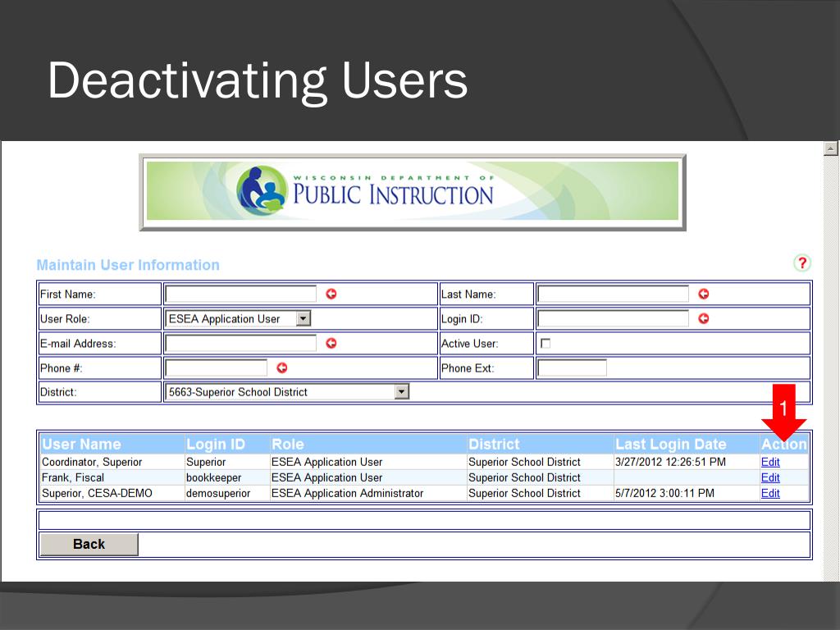Click the red arrow icon beside Last Name
This screenshot has width=840, height=630.
pyautogui.click(x=703, y=294)
